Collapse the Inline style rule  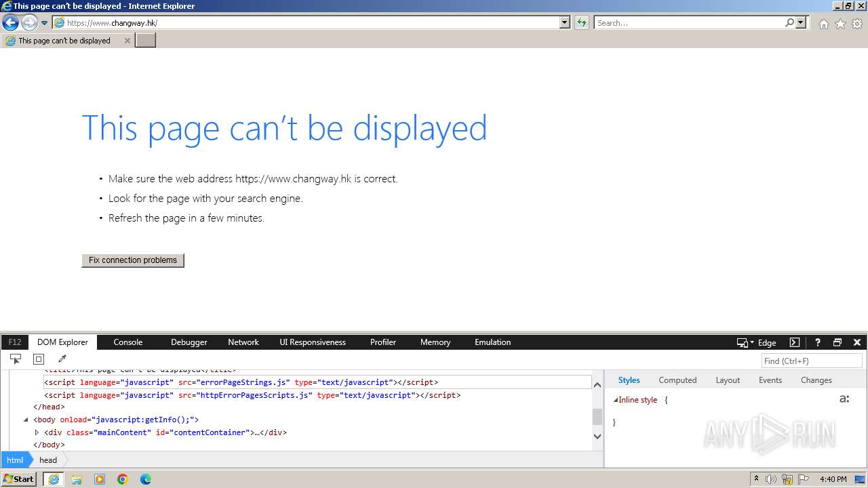coord(616,400)
